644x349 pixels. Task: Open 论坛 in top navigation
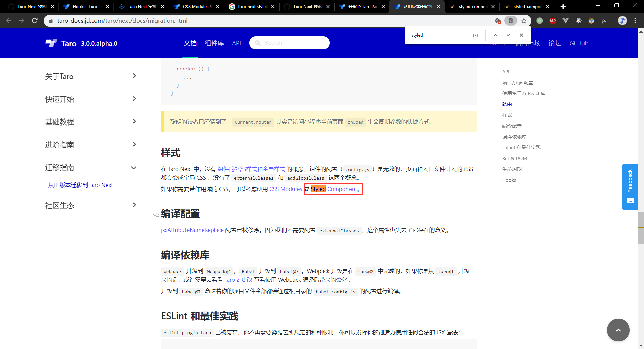pyautogui.click(x=555, y=43)
